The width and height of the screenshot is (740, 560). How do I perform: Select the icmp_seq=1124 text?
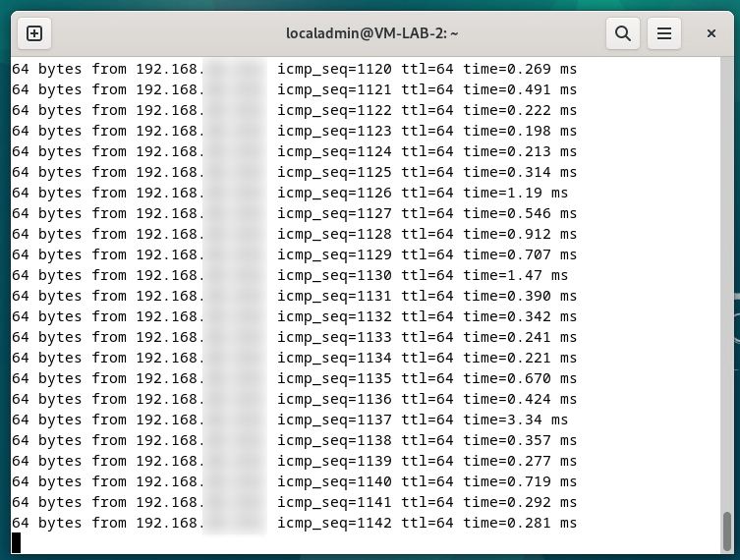pyautogui.click(x=334, y=152)
